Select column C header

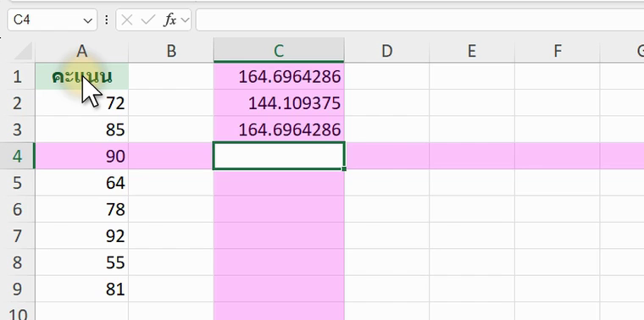(279, 51)
